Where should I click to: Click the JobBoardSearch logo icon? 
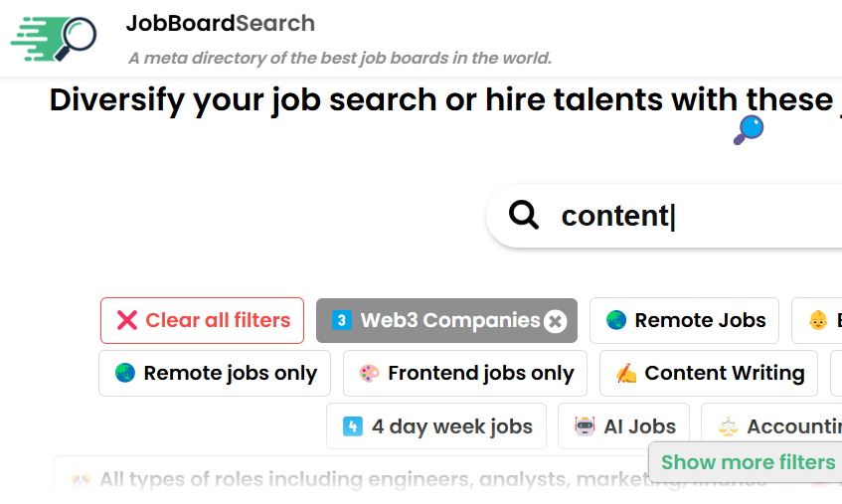pyautogui.click(x=56, y=37)
